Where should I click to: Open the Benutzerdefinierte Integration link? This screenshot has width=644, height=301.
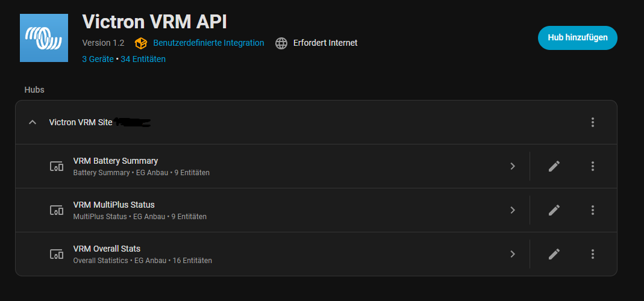208,43
